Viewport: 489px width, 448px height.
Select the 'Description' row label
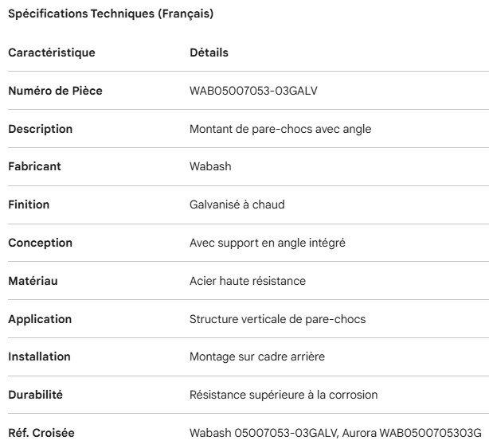click(x=40, y=129)
